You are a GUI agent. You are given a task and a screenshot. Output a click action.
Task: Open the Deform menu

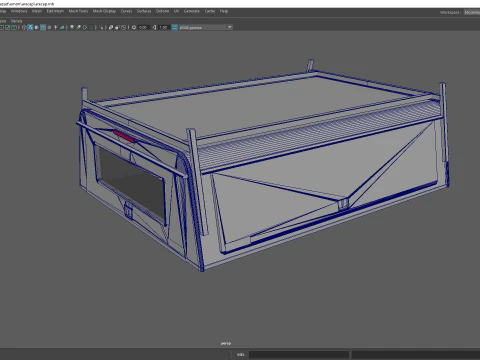tap(163, 11)
